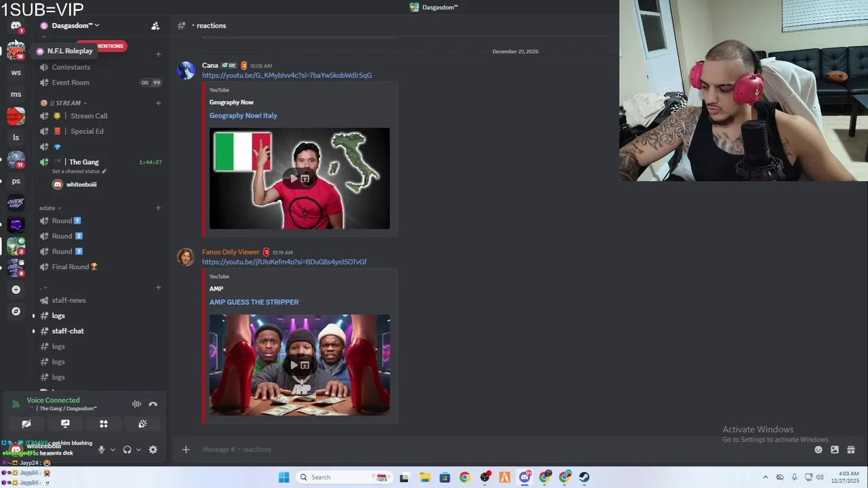Join the Contestants voice channel
This screenshot has height=488, width=868.
pyautogui.click(x=71, y=67)
